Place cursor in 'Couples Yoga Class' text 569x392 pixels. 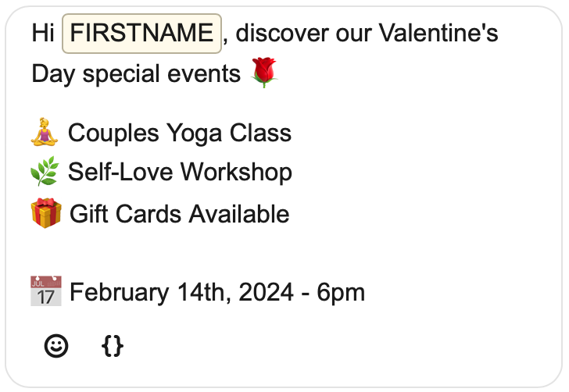pos(180,133)
